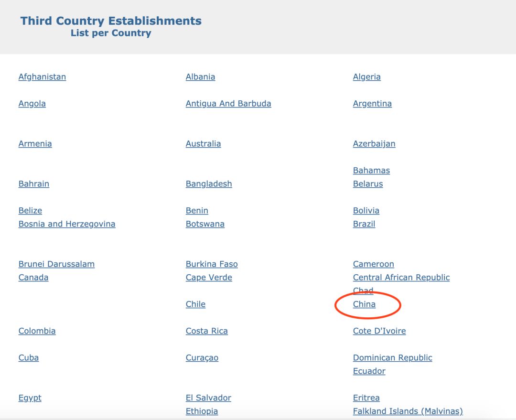The image size is (516, 420).
Task: Open Brunei Darussalam establishments
Action: point(56,264)
